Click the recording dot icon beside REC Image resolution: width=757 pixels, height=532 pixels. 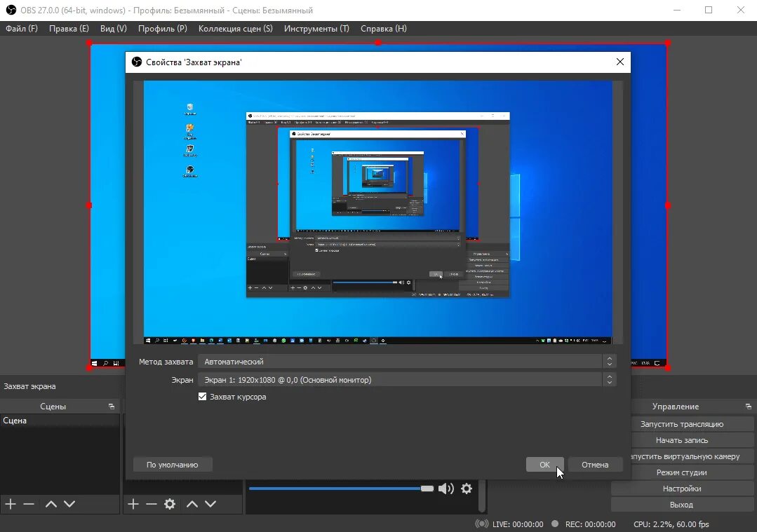[555, 524]
